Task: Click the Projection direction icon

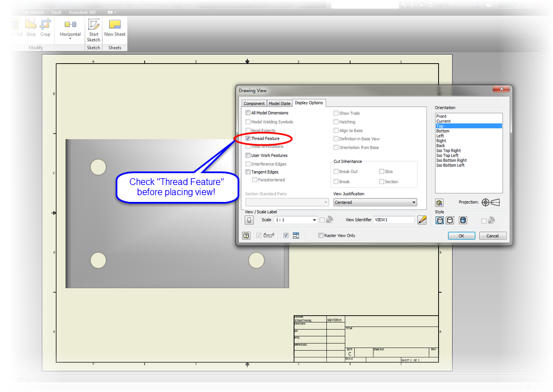Action: pos(486,202)
